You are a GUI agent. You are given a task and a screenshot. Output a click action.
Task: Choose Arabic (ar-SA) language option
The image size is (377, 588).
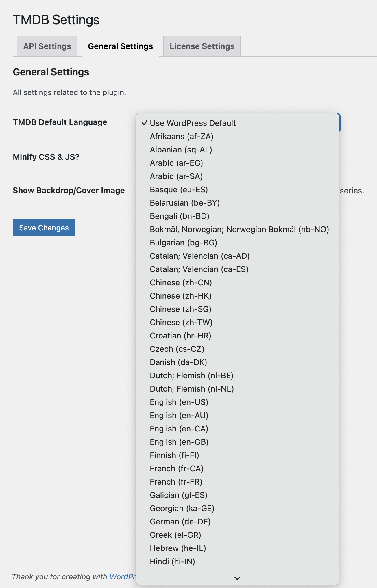click(237, 176)
